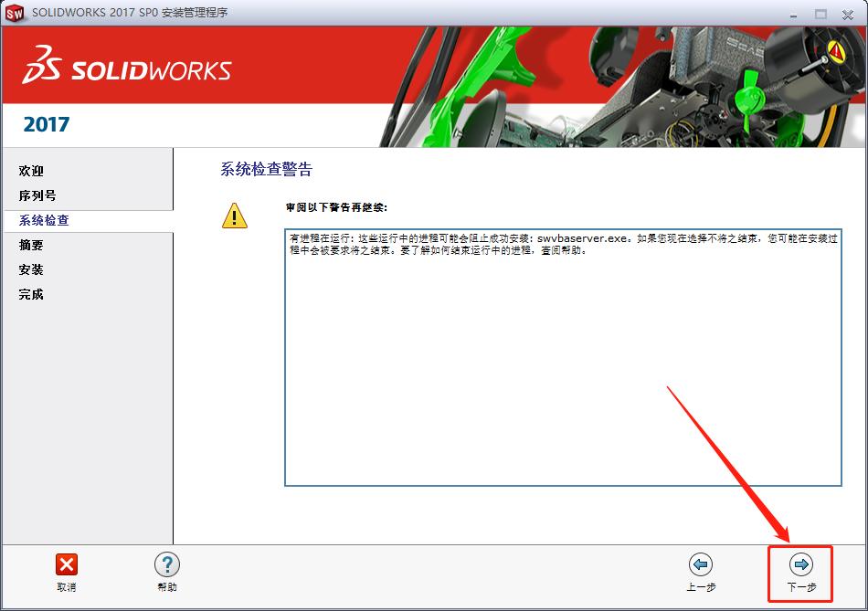Click the red X cancel icon
Image resolution: width=868 pixels, height=611 pixels.
coord(65,564)
